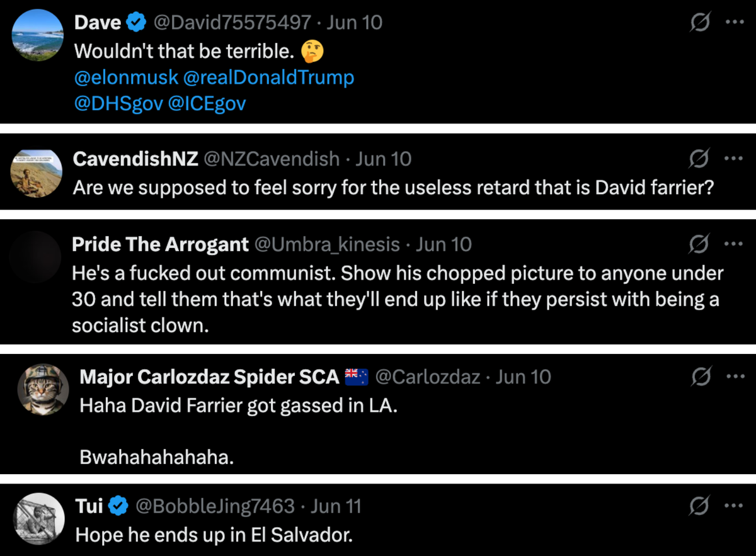The width and height of the screenshot is (756, 556).
Task: Open the @ICEgov mention link
Action: [x=207, y=104]
